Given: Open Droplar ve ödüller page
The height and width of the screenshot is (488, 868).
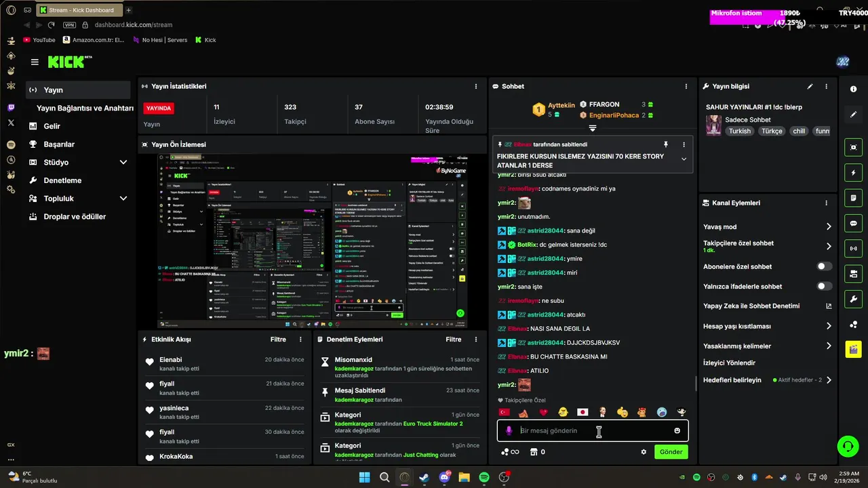Looking at the screenshot, I should [75, 217].
